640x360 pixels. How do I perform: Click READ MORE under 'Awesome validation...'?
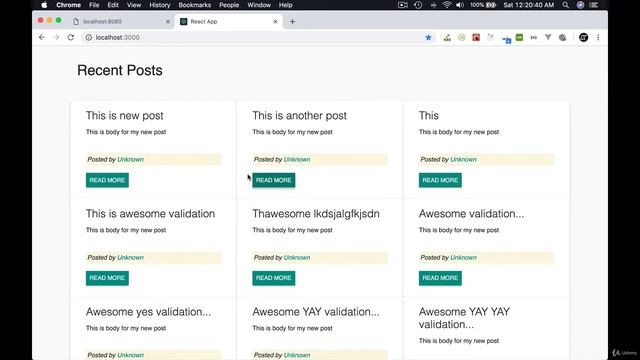pyautogui.click(x=440, y=278)
